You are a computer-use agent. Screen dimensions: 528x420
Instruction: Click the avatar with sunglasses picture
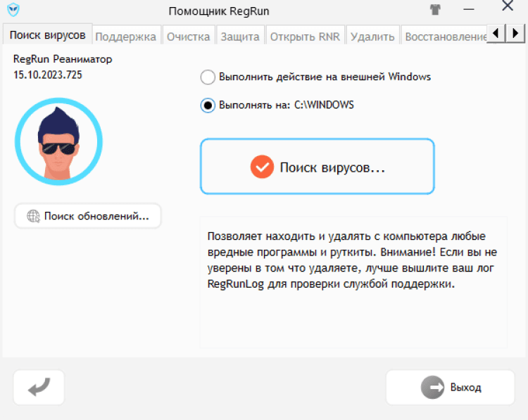point(58,141)
